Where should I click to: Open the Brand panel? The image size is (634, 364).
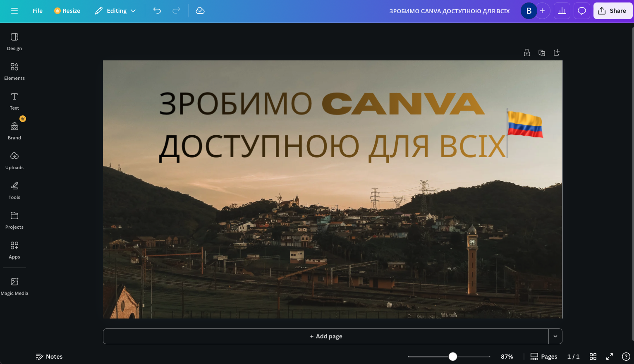coord(14,131)
